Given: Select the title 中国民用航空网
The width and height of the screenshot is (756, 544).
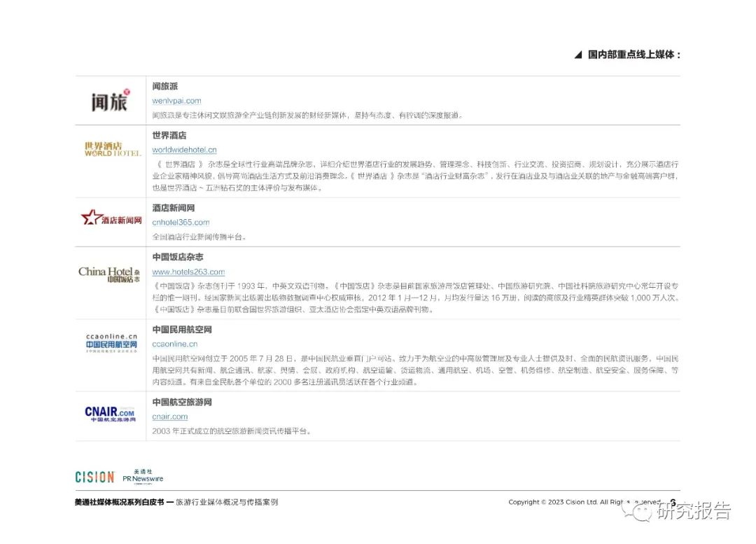Looking at the screenshot, I should (x=182, y=329).
